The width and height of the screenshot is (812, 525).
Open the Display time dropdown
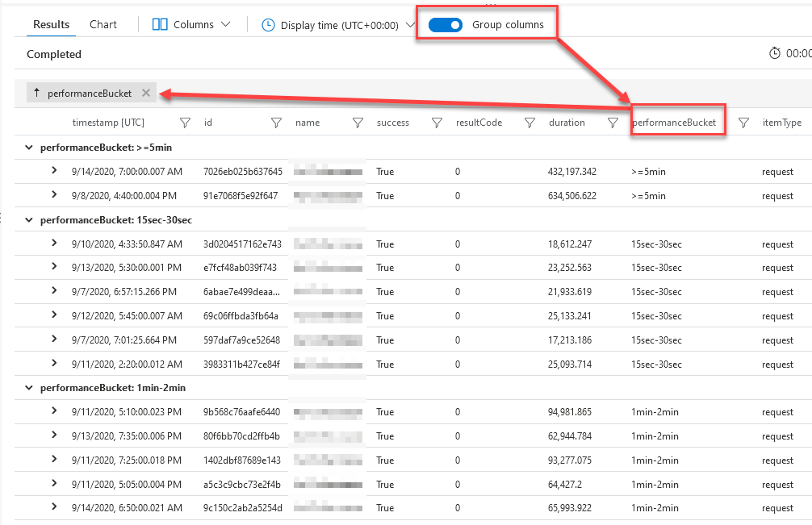pyautogui.click(x=338, y=25)
